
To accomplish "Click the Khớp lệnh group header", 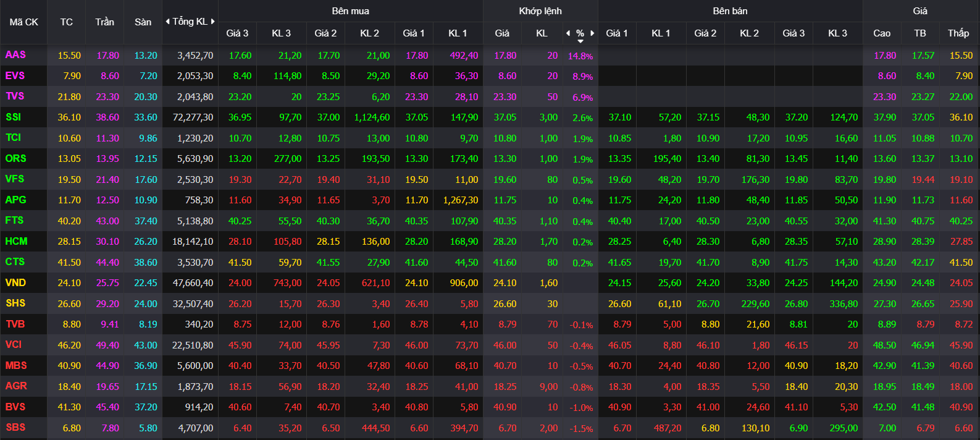I will point(540,11).
